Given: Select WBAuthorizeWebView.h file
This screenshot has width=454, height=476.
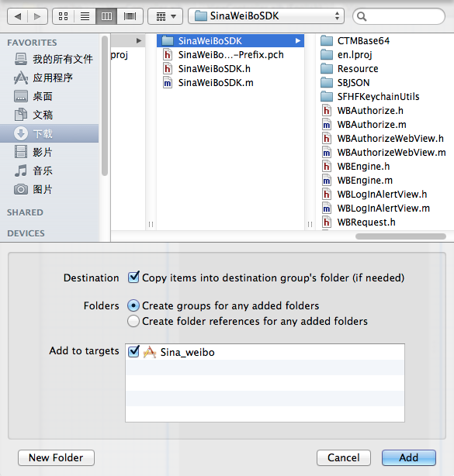Looking at the screenshot, I should click(x=385, y=139).
